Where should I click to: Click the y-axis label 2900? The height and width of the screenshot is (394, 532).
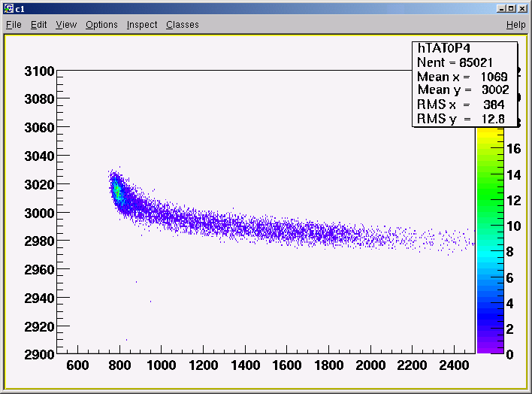[x=39, y=355]
